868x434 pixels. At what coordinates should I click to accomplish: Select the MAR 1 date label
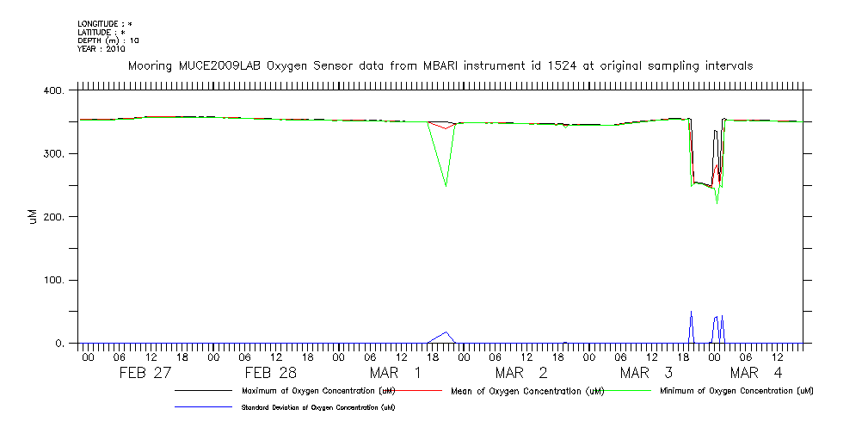click(x=396, y=373)
